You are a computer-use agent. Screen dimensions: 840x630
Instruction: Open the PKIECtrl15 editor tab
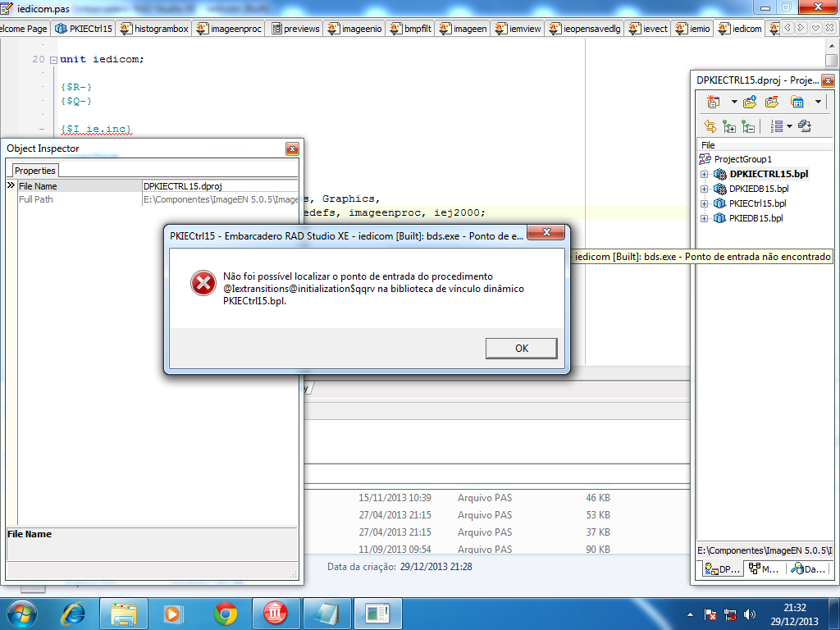click(84, 29)
